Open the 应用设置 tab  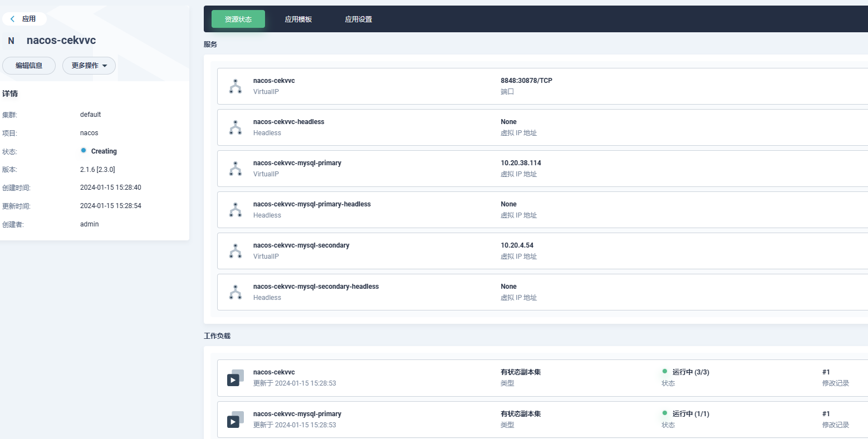click(x=359, y=19)
